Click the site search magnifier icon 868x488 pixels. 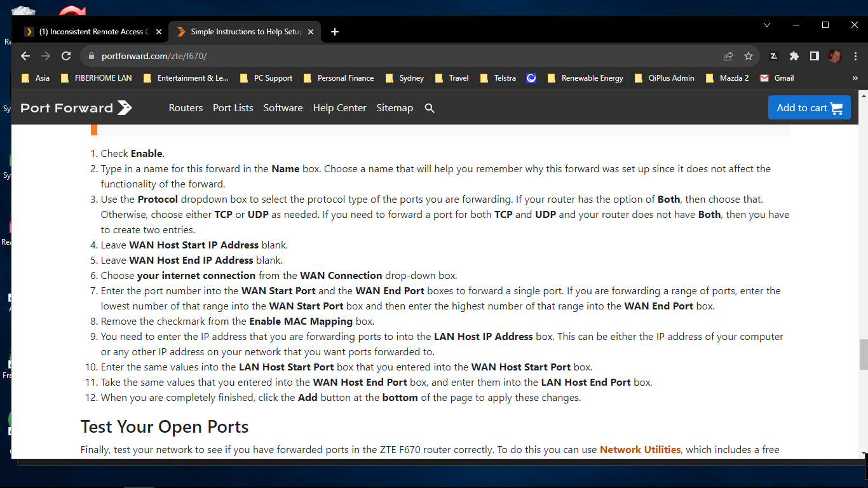point(430,108)
